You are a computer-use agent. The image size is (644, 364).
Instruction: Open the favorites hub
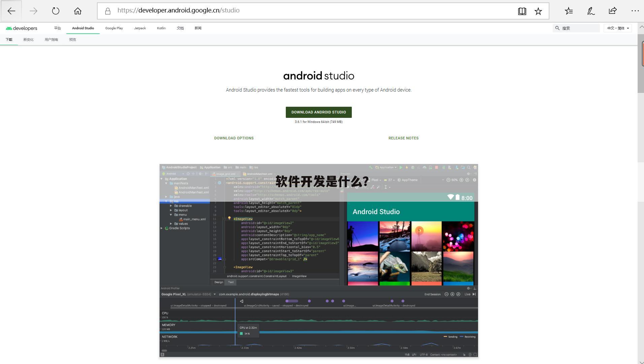[569, 11]
